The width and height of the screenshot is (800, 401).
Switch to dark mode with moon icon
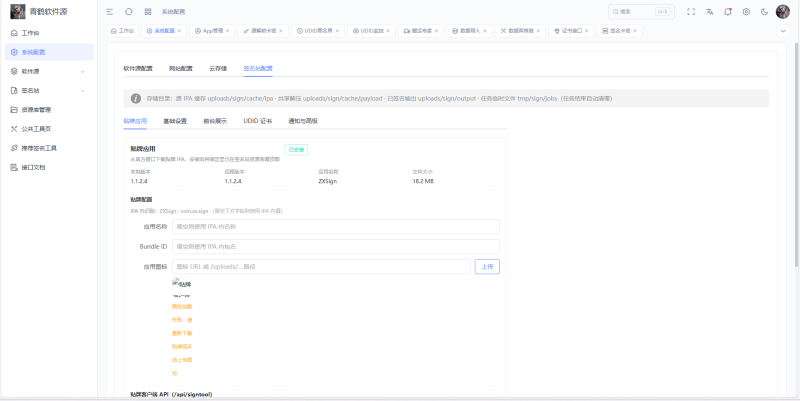tap(764, 12)
